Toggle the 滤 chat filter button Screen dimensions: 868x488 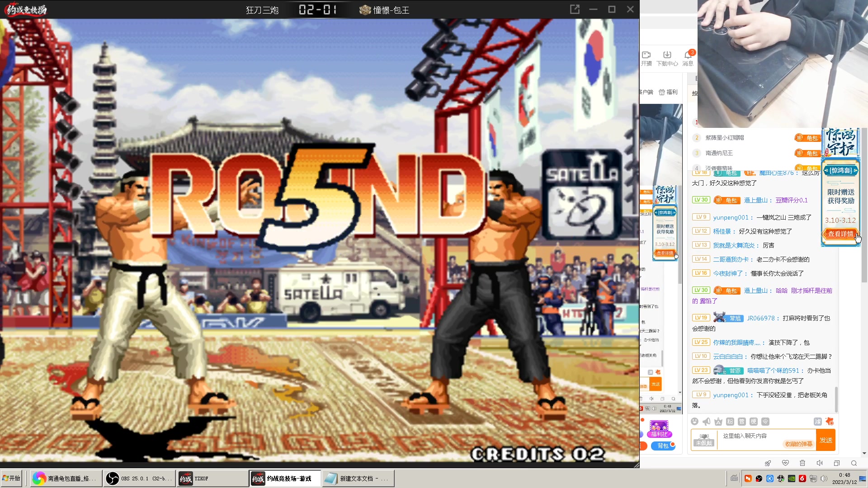coord(818,422)
